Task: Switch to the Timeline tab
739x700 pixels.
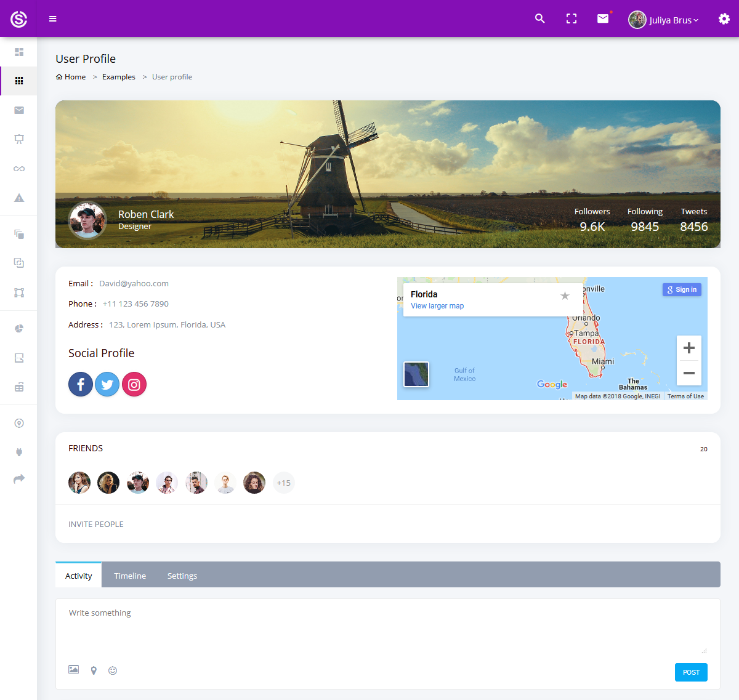Action: 130,575
